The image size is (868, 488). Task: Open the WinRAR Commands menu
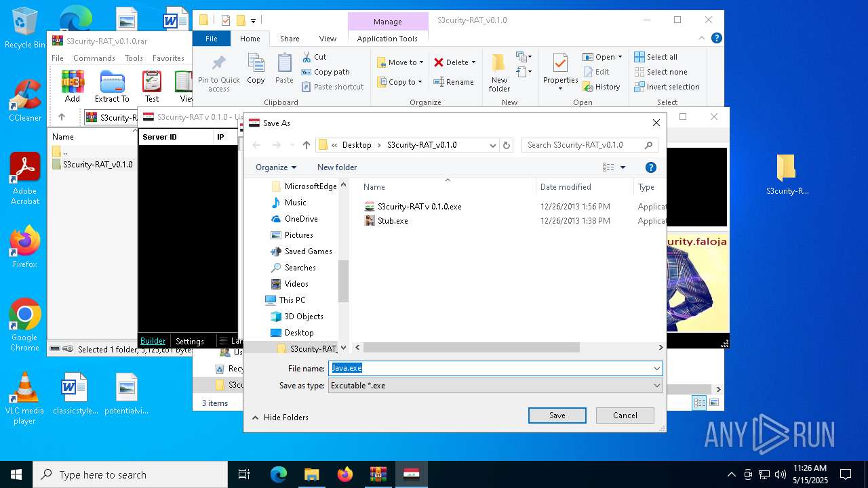[x=94, y=58]
